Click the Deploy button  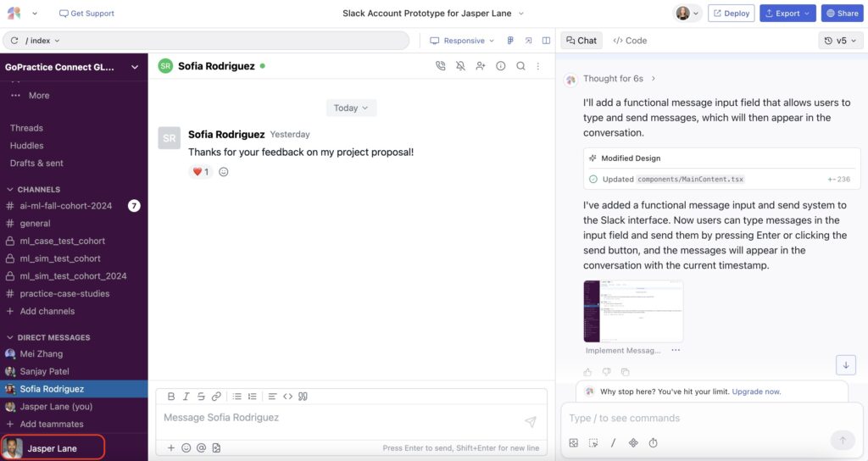click(x=732, y=14)
